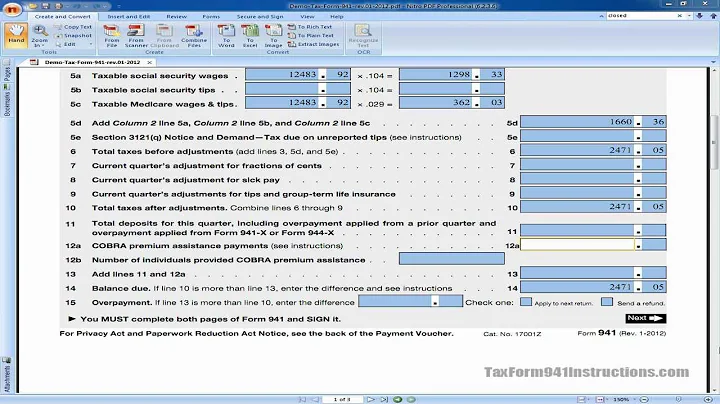Open the Attachments side panel
Image resolution: width=720 pixels, height=404 pixels.
(6, 375)
